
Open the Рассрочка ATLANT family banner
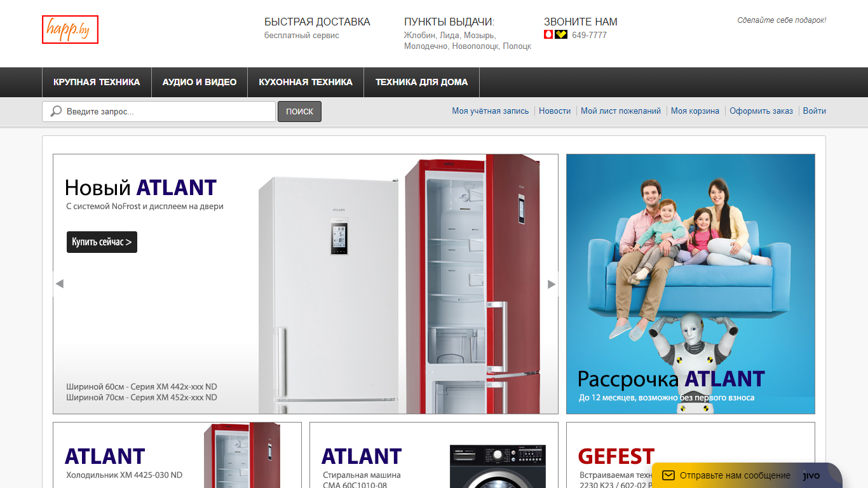pos(691,284)
